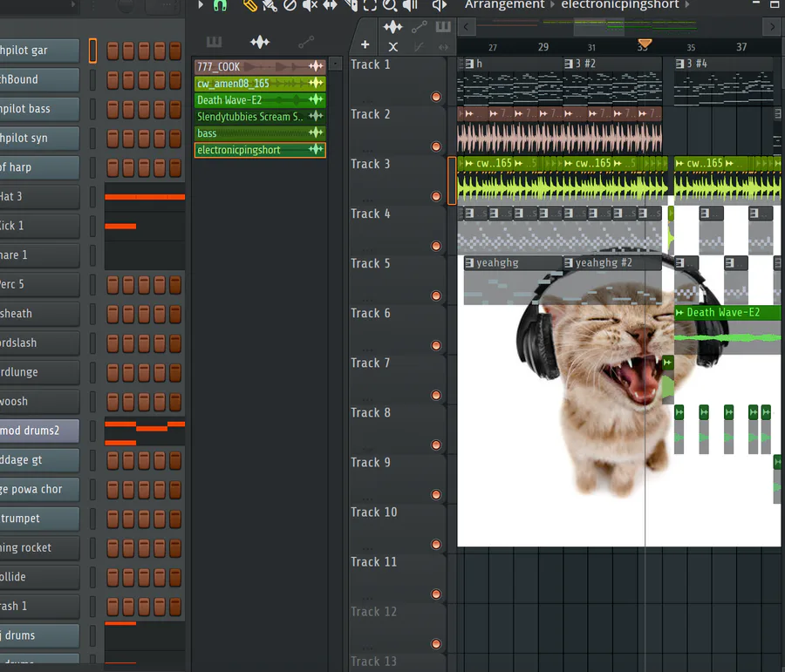Open the electronicpingshort breadcrumb dropdown
The image size is (785, 672).
point(620,4)
